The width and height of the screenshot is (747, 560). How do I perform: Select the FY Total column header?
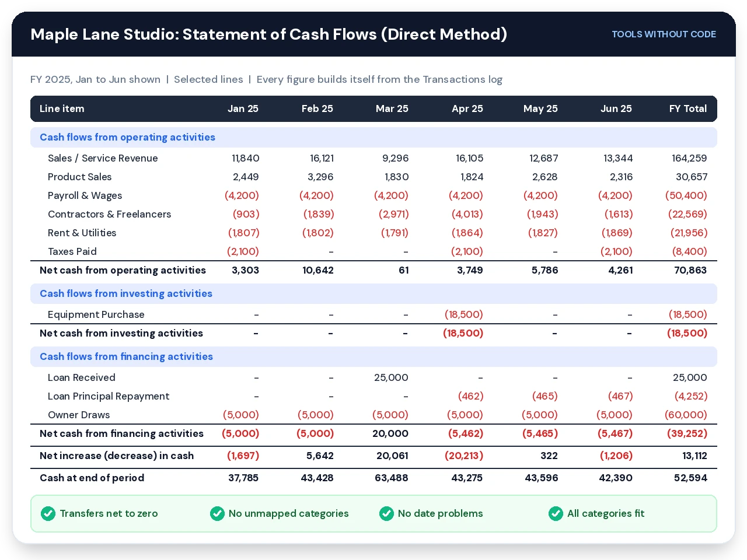click(x=687, y=108)
